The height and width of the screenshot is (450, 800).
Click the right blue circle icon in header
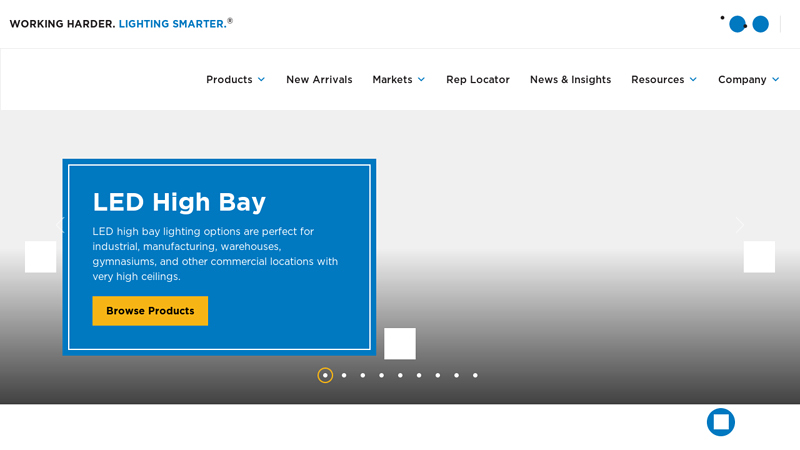(761, 24)
